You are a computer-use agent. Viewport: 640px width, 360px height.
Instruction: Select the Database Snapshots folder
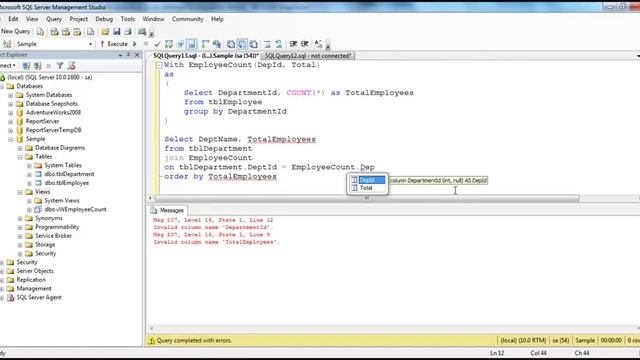(x=51, y=104)
